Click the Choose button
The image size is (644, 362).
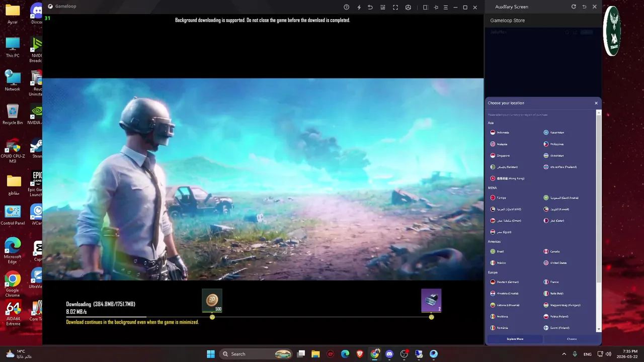572,339
